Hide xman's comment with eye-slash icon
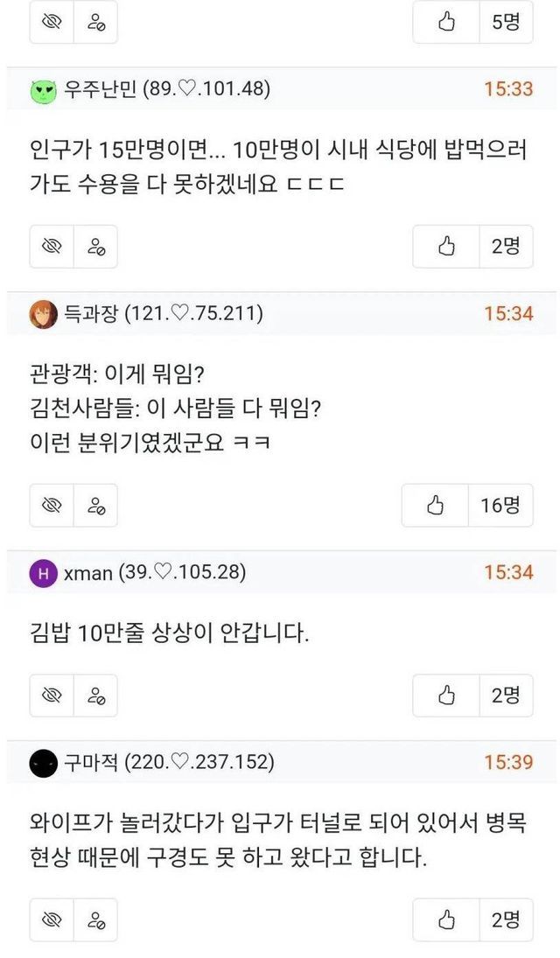Image resolution: width=560 pixels, height=958 pixels. 52,696
